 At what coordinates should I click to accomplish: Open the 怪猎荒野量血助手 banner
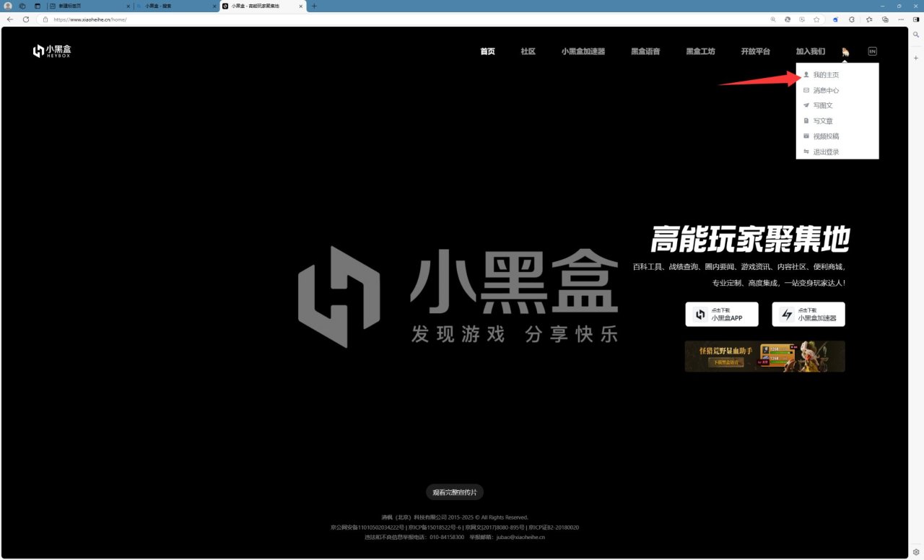pos(765,356)
